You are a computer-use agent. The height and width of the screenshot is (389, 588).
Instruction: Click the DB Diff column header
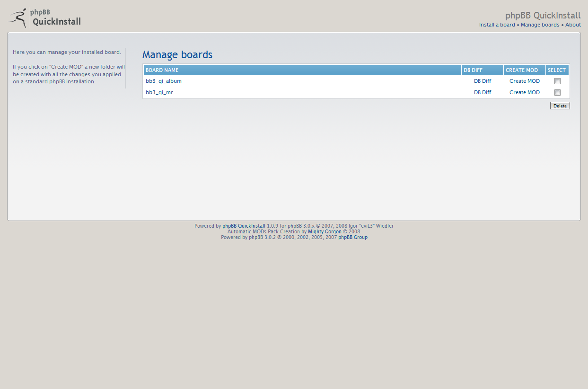click(483, 70)
